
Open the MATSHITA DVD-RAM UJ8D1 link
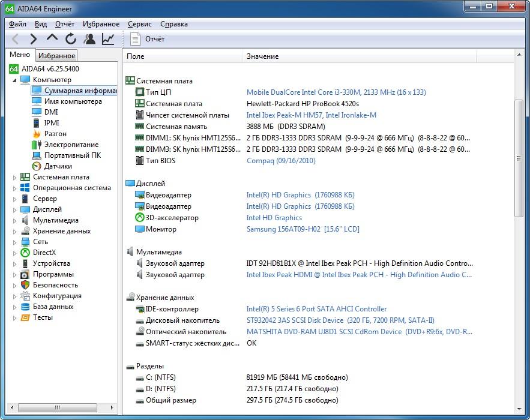[359, 332]
